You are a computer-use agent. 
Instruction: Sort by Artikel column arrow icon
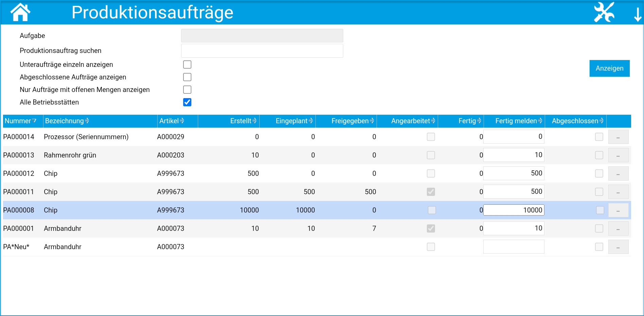(182, 121)
